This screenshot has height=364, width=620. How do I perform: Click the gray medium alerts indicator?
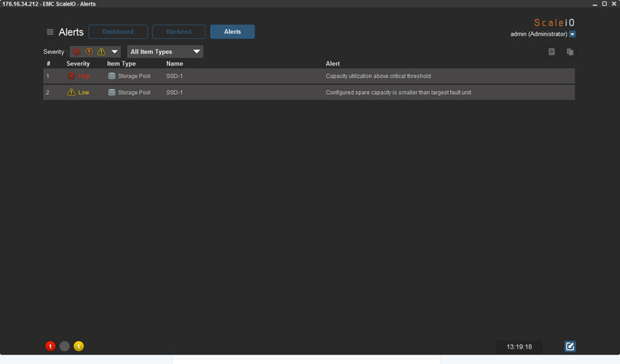(x=64, y=346)
